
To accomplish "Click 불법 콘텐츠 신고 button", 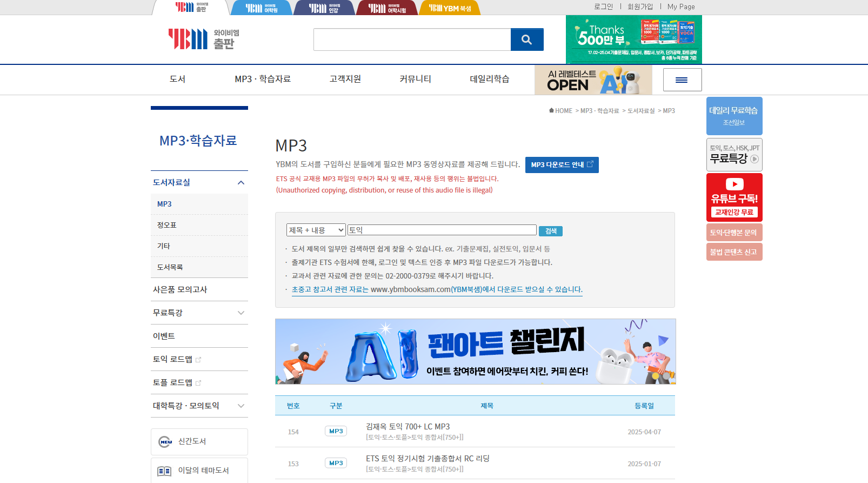I will [x=734, y=252].
